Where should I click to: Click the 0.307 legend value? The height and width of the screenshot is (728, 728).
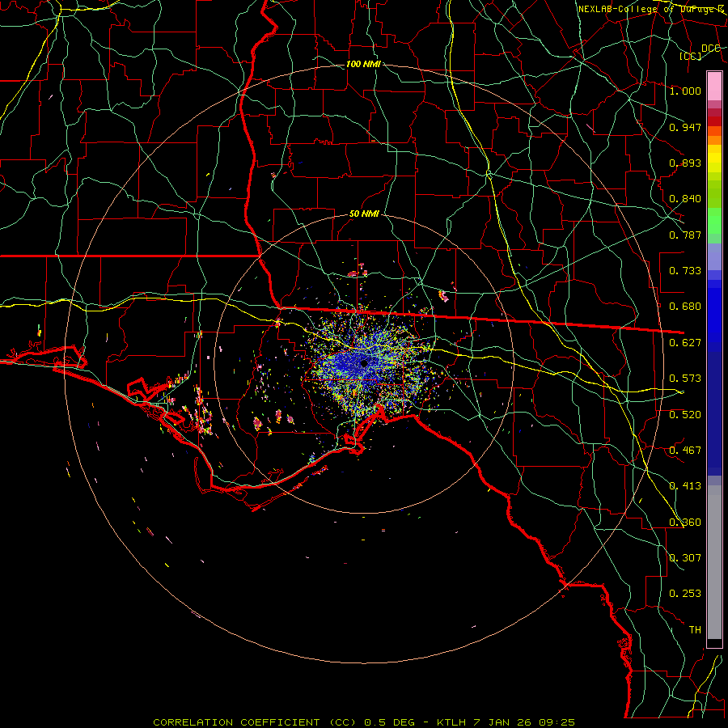685,558
